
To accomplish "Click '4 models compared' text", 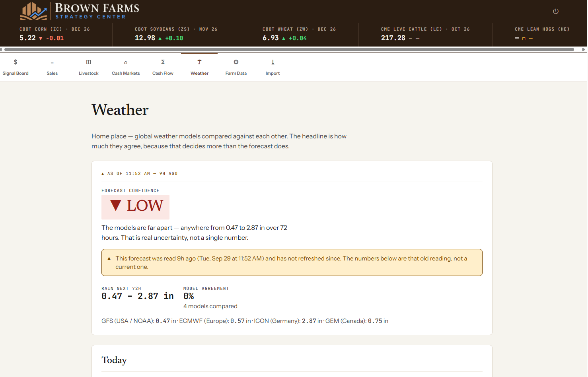I will click(x=210, y=306).
